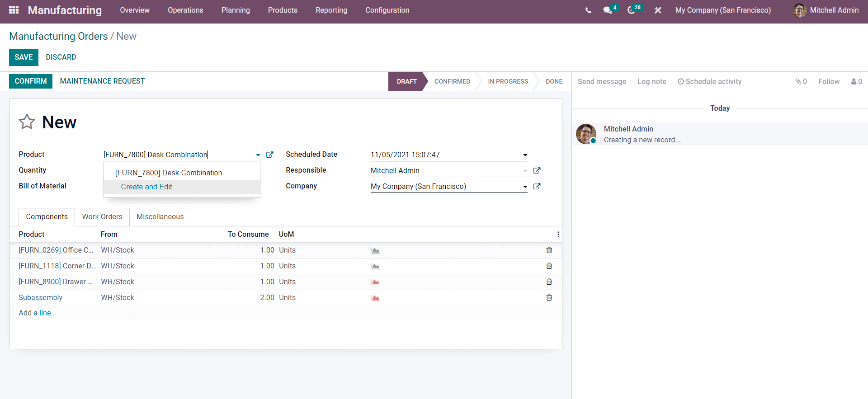Open external link for Responsible field

537,170
